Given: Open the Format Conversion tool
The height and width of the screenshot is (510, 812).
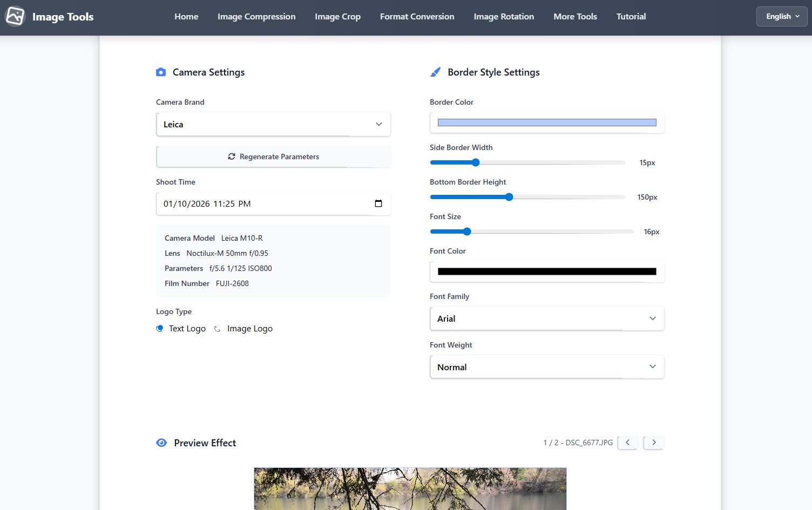Looking at the screenshot, I should coord(417,17).
